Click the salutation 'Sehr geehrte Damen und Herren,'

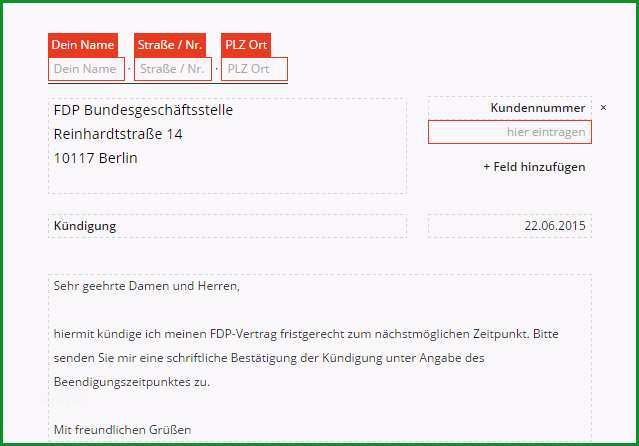147,286
